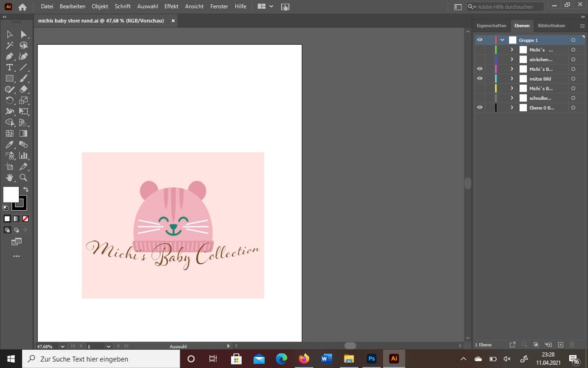Select the Column Graph tool
This screenshot has width=588, height=368.
(x=24, y=155)
